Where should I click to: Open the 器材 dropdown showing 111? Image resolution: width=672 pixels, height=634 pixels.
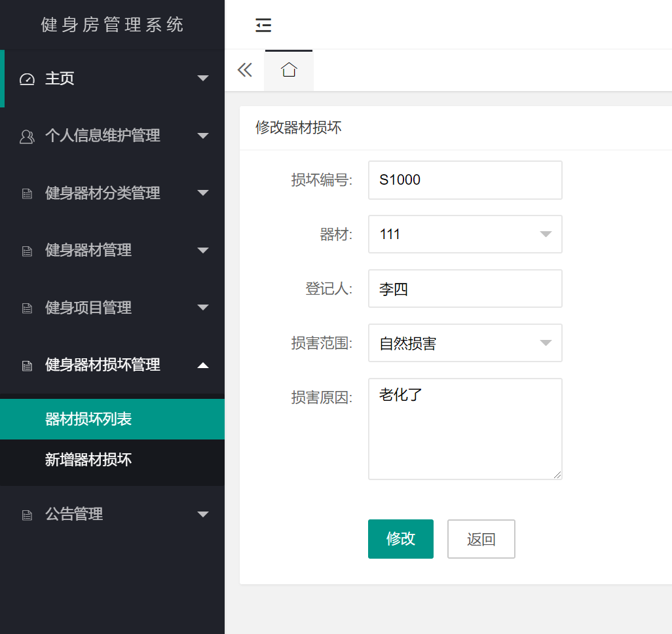(465, 234)
